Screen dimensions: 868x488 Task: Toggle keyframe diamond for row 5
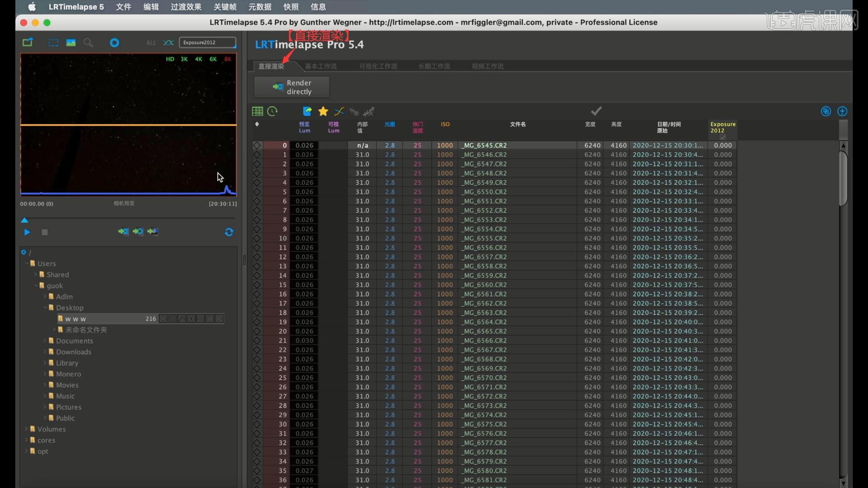[257, 192]
